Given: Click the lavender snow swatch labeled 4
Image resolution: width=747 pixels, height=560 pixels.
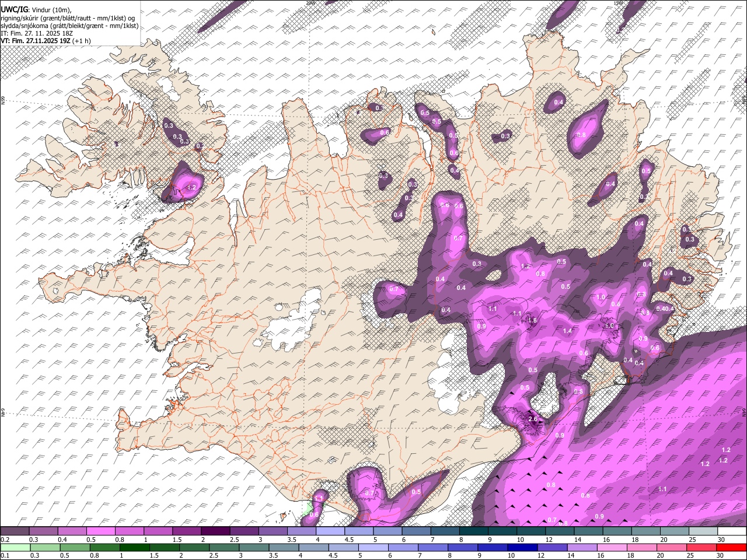Looking at the screenshot, I should (x=330, y=531).
